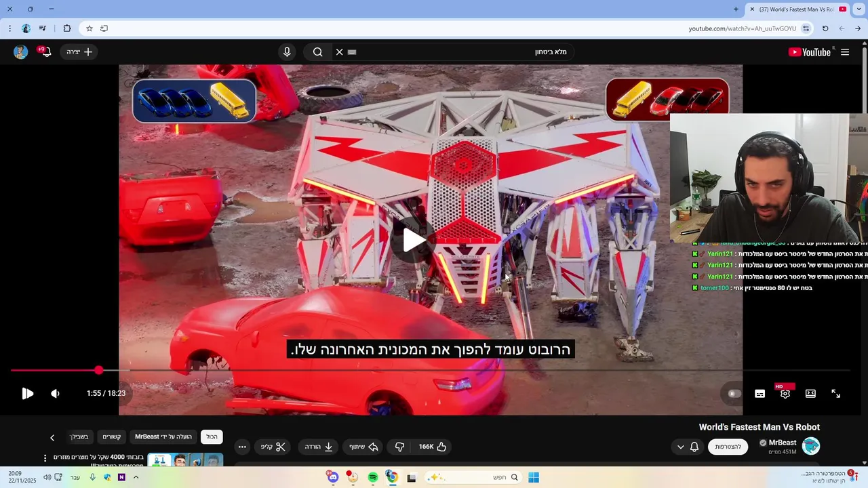The width and height of the screenshot is (868, 488).
Task: Like the video with 166K thumbs up
Action: point(433,447)
